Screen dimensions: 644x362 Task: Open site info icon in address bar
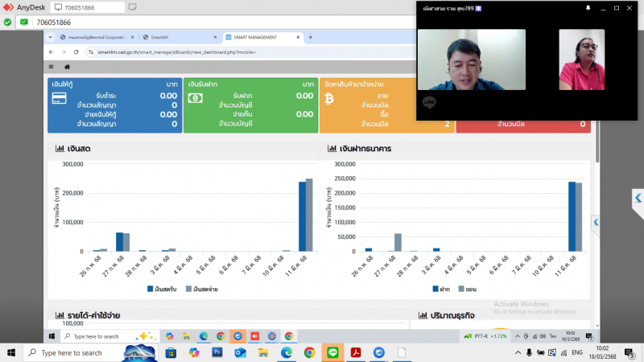point(91,52)
